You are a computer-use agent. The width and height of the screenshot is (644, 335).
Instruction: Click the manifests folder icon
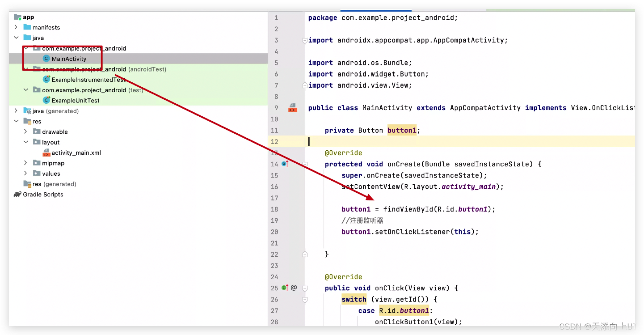[27, 27]
